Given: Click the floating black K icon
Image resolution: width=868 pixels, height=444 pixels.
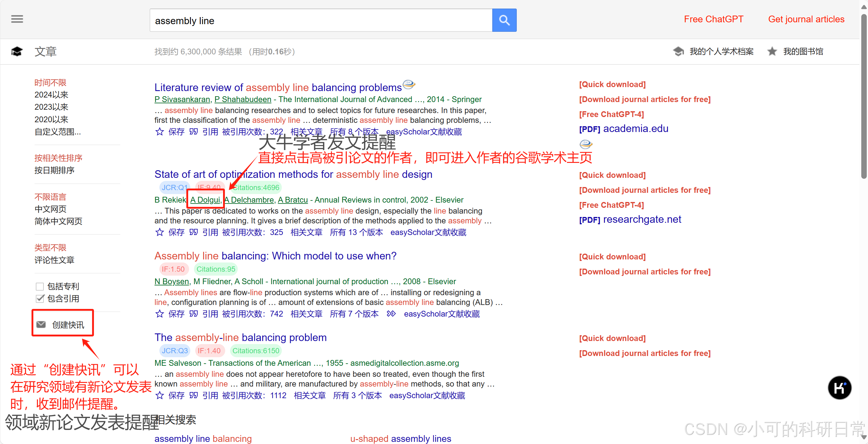Looking at the screenshot, I should 839,387.
